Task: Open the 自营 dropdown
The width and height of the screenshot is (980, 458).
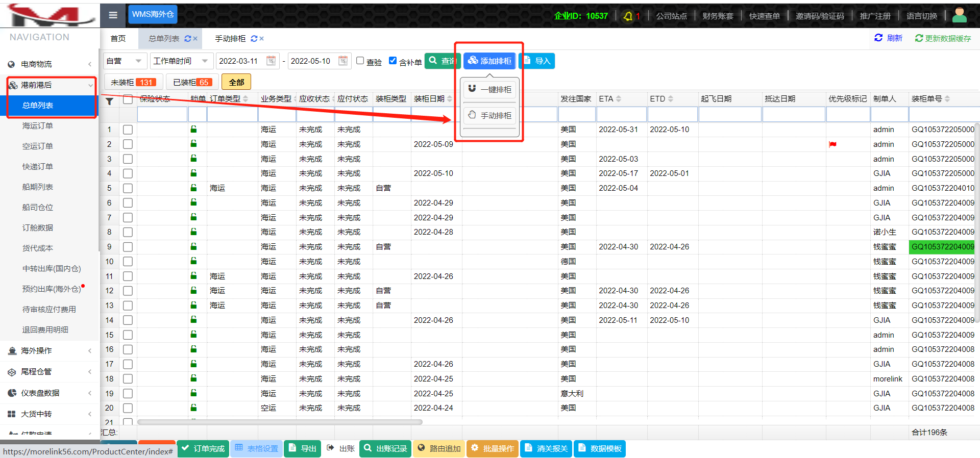Action: tap(125, 61)
